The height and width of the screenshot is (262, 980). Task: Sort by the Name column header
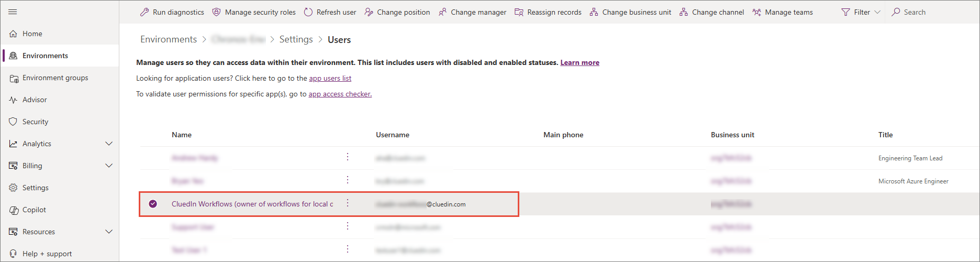182,135
